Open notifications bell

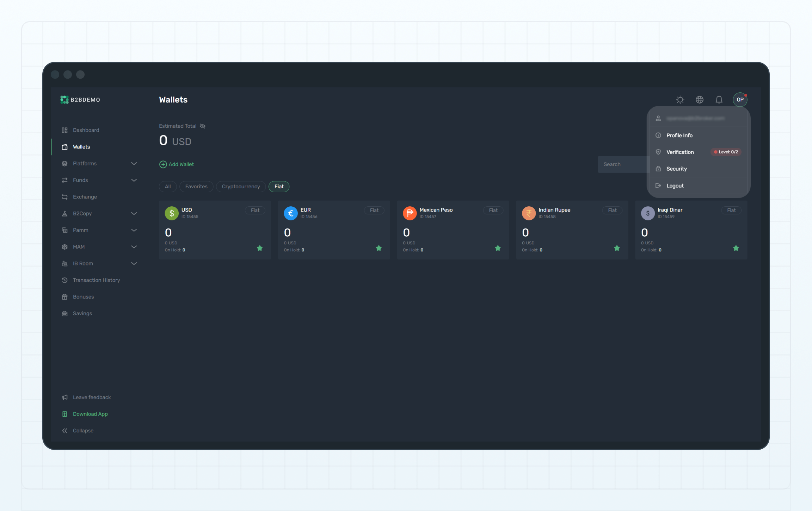(x=719, y=99)
